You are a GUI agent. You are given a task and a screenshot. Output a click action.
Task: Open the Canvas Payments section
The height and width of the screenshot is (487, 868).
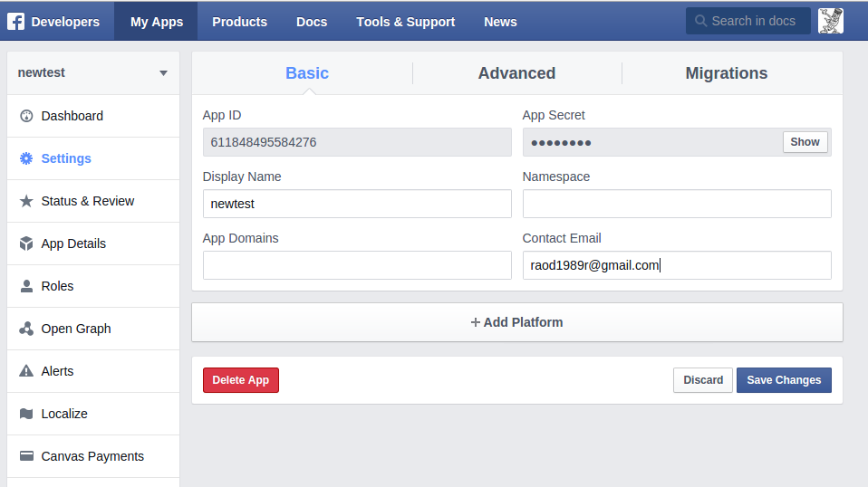(x=93, y=456)
